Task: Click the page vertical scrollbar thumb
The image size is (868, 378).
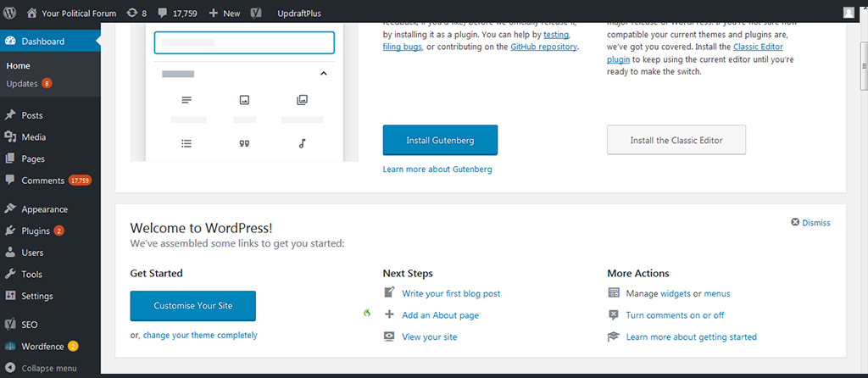Action: pyautogui.click(x=864, y=64)
